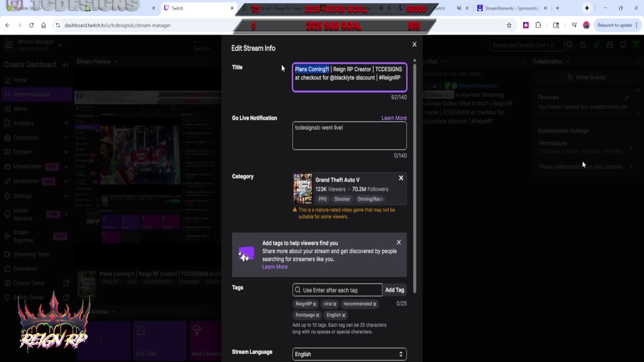Click Invite Guests in Collaboration panel
The height and width of the screenshot is (362, 644).
click(x=587, y=77)
